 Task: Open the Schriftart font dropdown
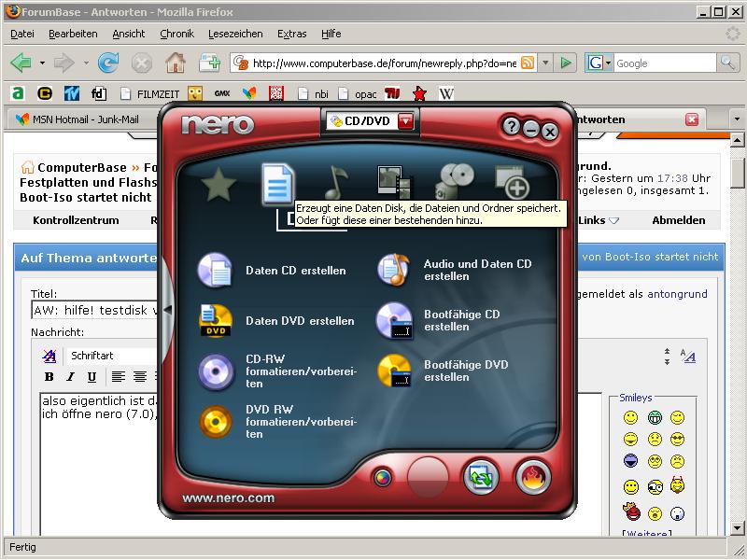point(112,356)
